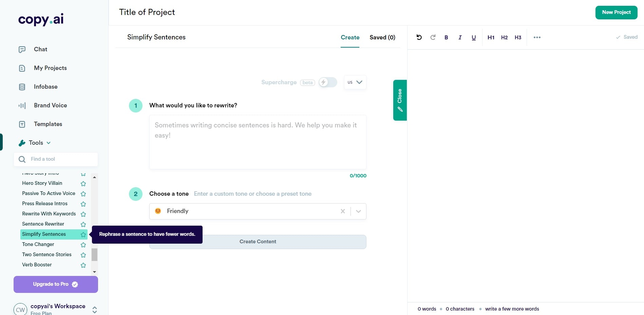This screenshot has height=315, width=644.
Task: Favorite the Tone Changer tool star
Action: [x=83, y=245]
